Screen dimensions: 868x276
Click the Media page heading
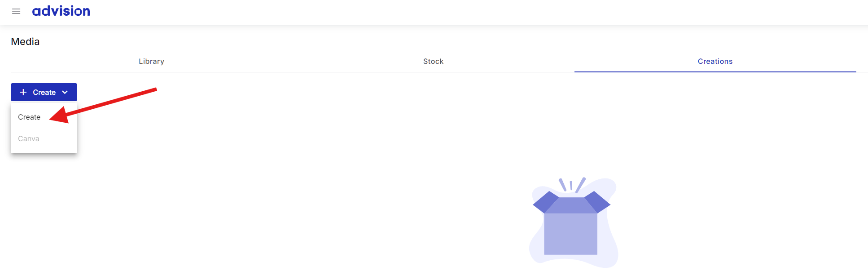coord(25,41)
